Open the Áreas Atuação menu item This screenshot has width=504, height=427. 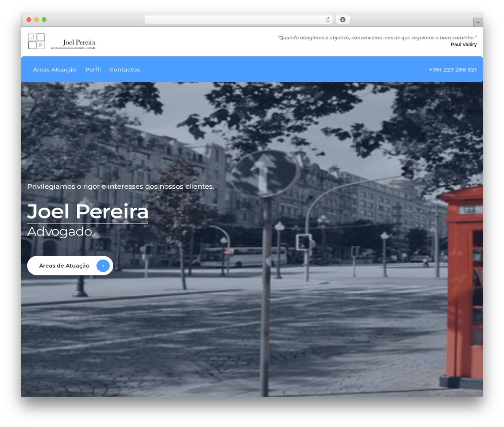tap(54, 69)
